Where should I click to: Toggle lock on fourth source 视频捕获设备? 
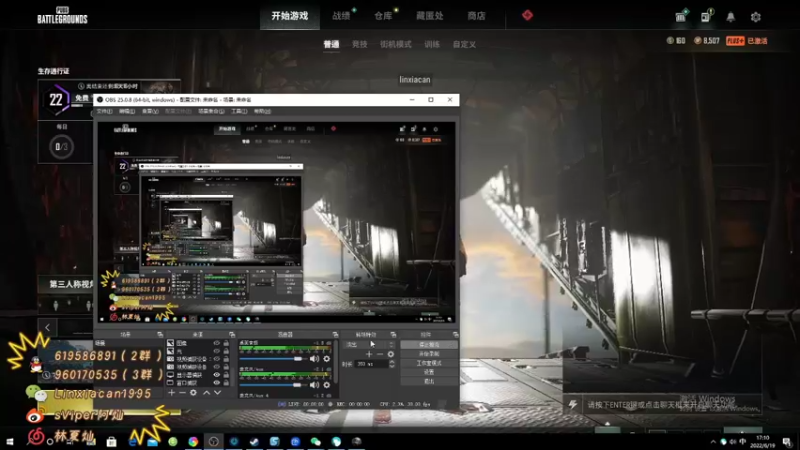tap(226, 367)
